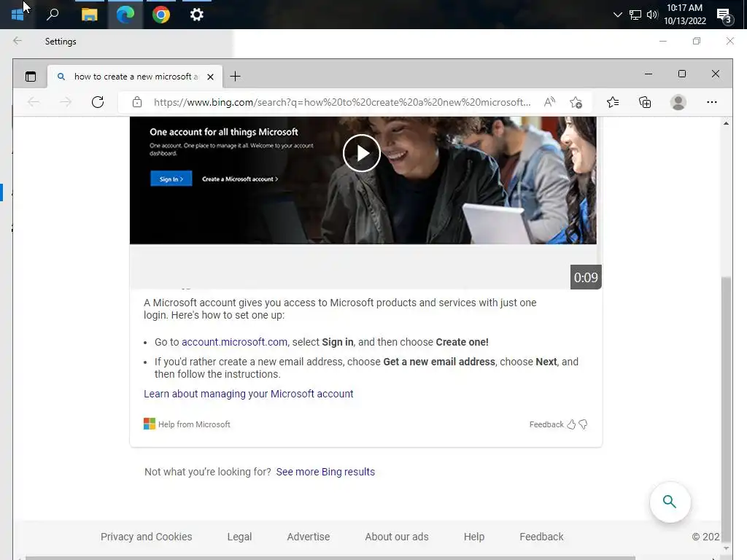This screenshot has height=560, width=747.
Task: Go back in Settings window
Action: point(18,41)
